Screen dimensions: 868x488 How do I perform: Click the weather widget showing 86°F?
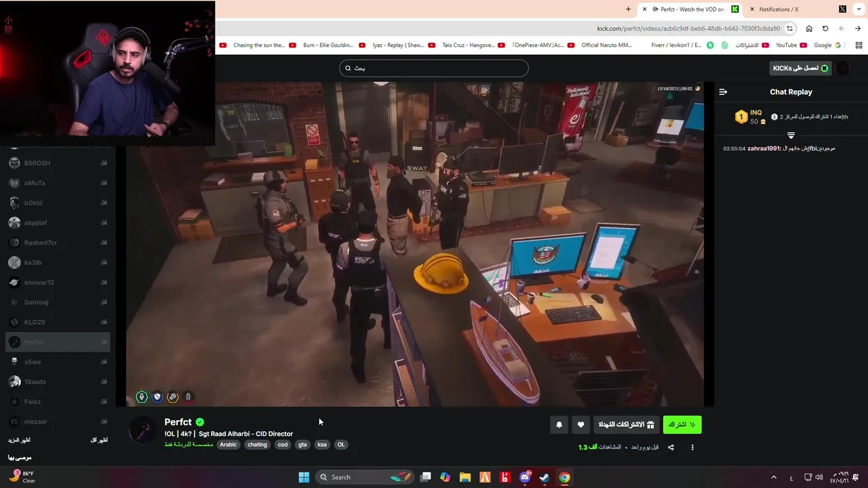pyautogui.click(x=22, y=477)
